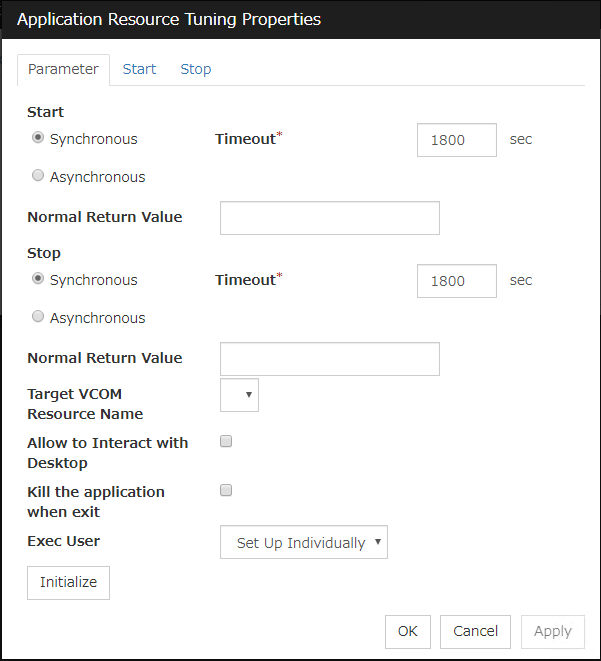Screen dimensions: 601x661
Task: Expand Target VCOM Resource Name dropdown
Action: click(239, 395)
